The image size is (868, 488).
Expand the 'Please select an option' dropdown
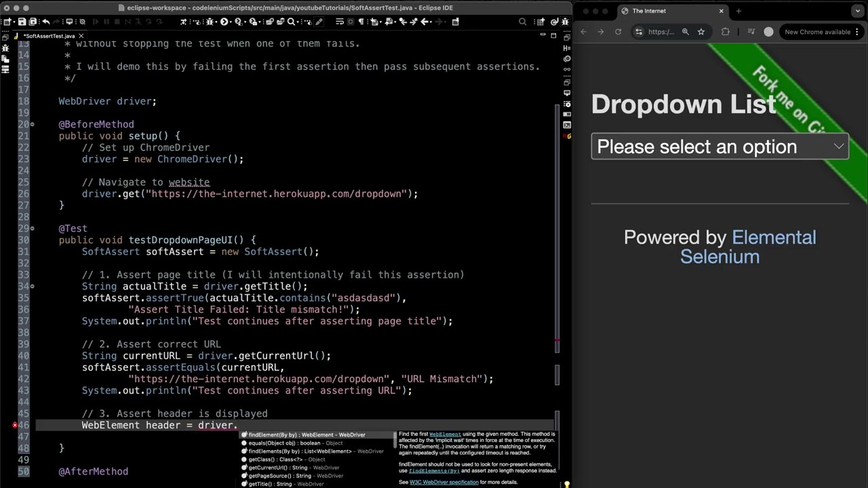[x=719, y=146]
